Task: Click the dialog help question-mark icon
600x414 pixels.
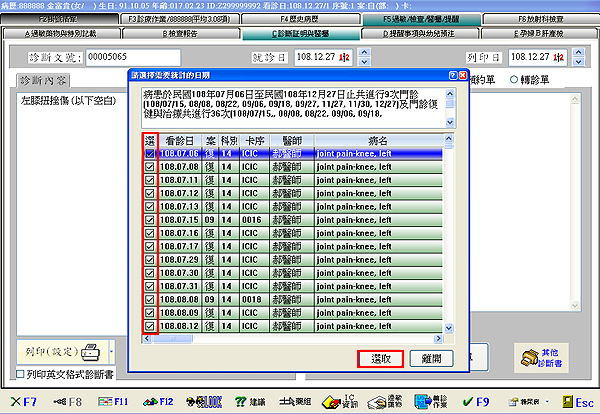Action: tap(452, 74)
